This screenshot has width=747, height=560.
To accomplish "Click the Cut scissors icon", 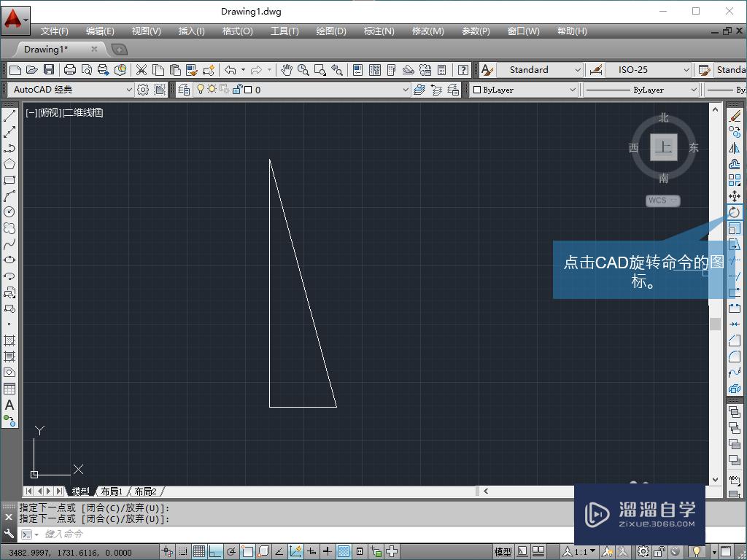I will pos(141,70).
